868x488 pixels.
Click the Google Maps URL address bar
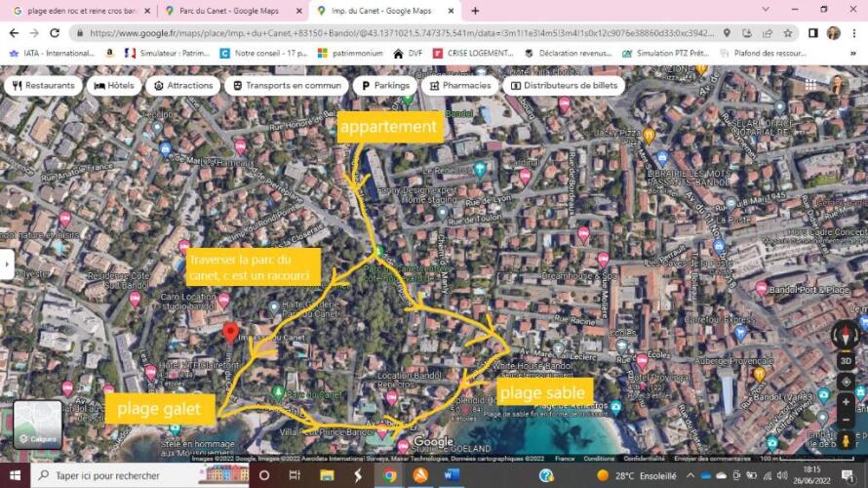390,32
